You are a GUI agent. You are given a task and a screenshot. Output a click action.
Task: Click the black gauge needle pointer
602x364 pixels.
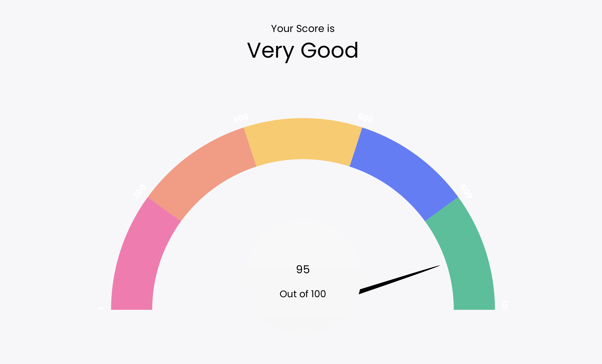point(399,280)
